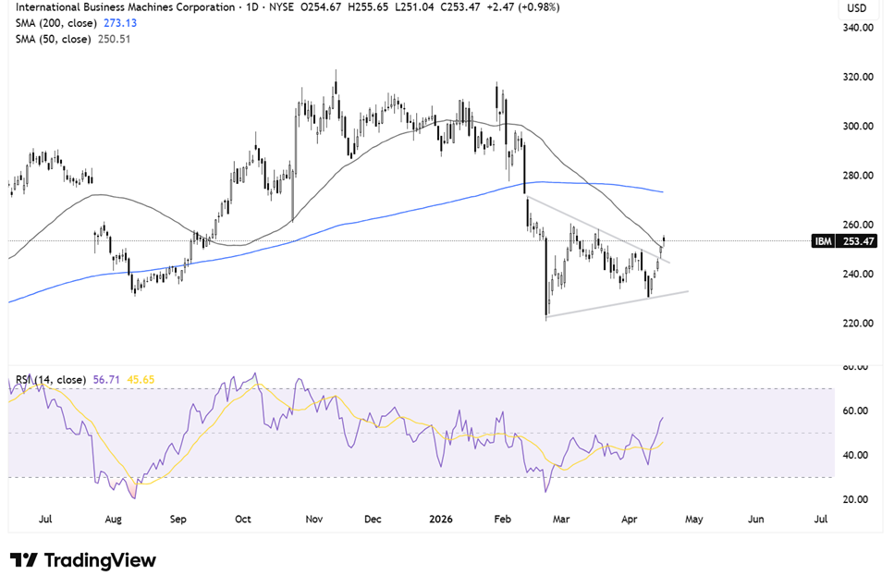Click the RSI 20.00 axis label
This screenshot has width=894, height=588.
[x=856, y=499]
